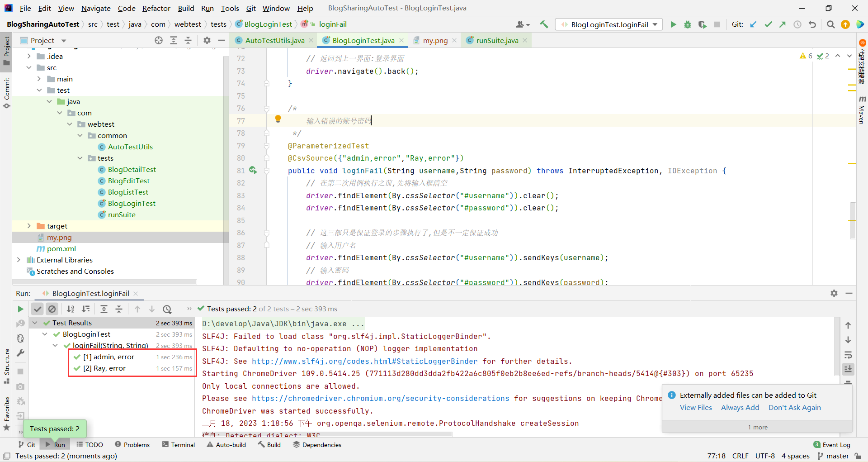Click the quick-fix light bulb on line 77
868x462 pixels.
coord(278,119)
